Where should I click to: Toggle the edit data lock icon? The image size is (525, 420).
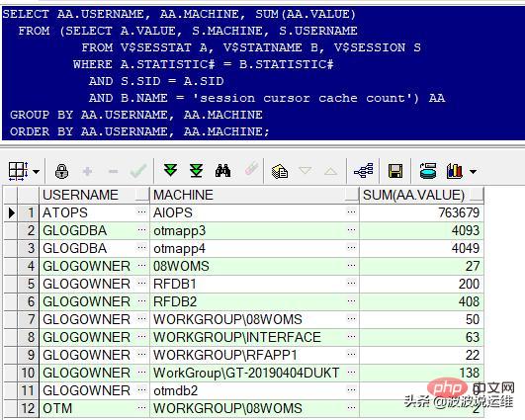pos(61,171)
